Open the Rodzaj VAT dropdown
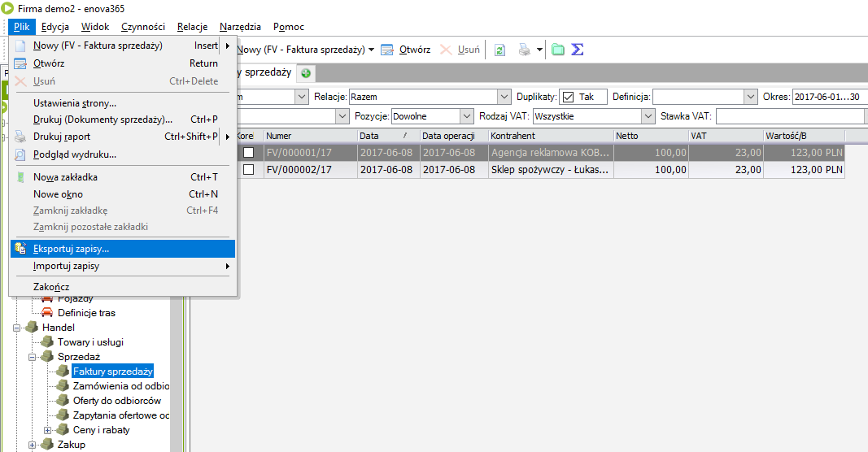 tap(648, 116)
